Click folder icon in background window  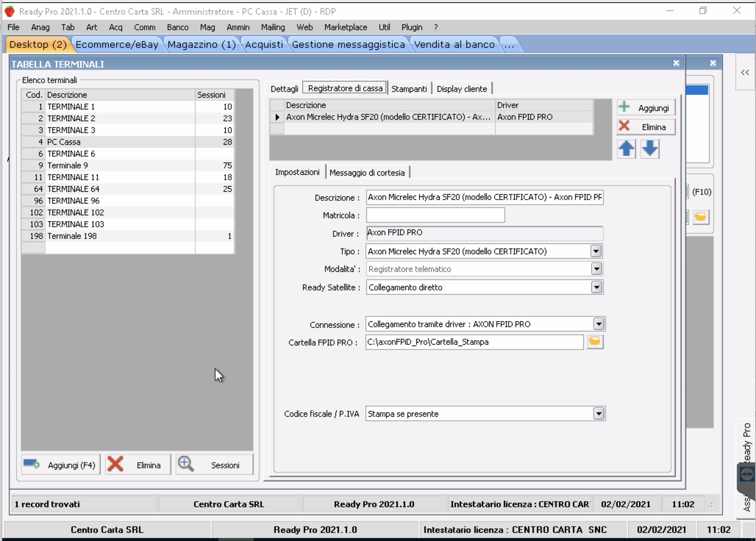click(x=701, y=217)
